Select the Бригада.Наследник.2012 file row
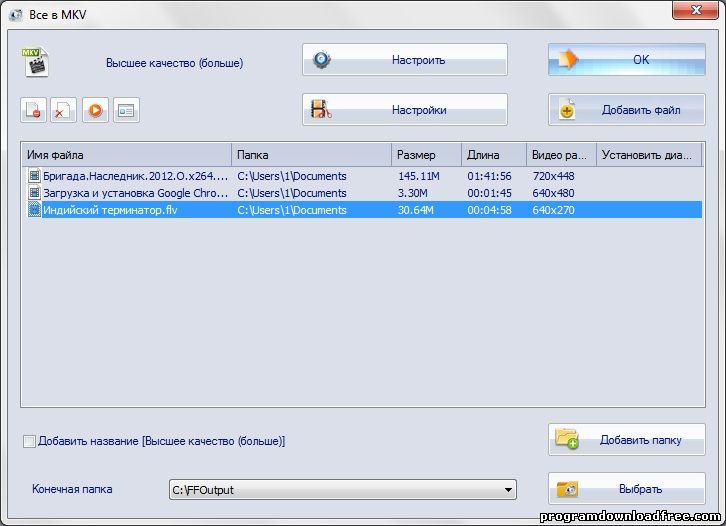This screenshot has height=526, width=726. point(362,176)
